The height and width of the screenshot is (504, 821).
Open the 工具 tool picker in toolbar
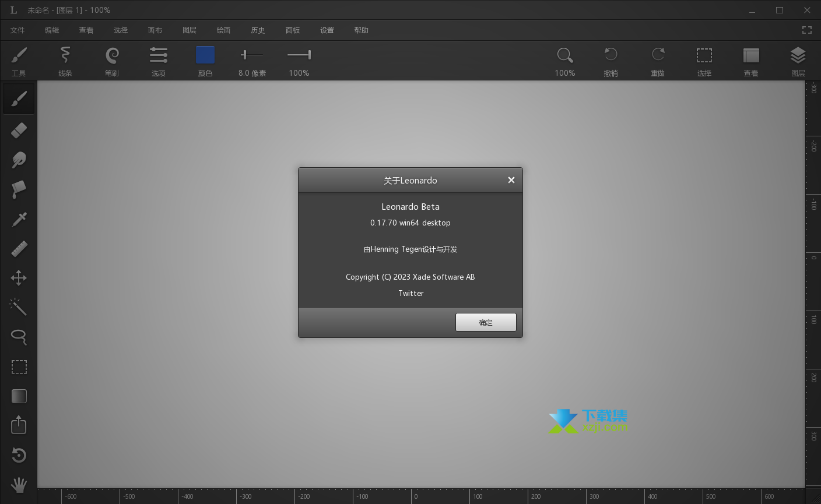tap(19, 61)
